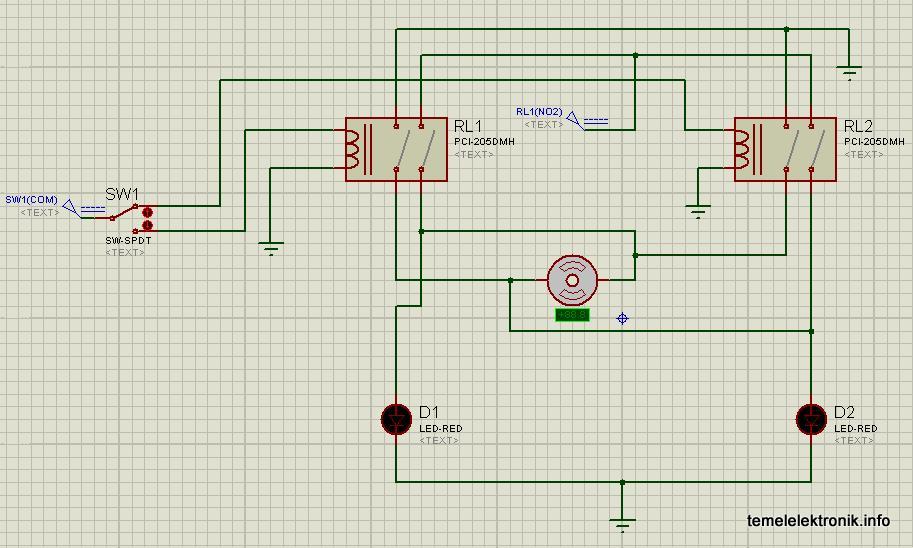Click LED-RED text beside D1
The image size is (913, 548).
click(x=441, y=429)
